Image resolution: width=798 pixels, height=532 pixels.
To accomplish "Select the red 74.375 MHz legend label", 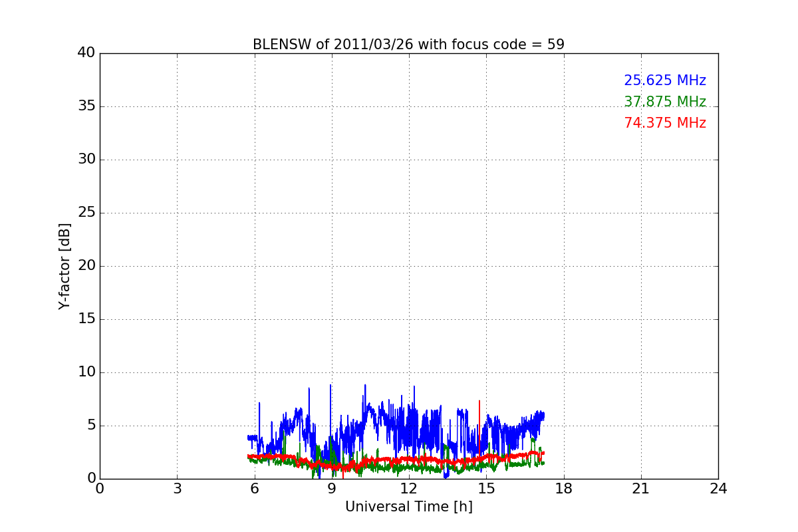I will [665, 123].
